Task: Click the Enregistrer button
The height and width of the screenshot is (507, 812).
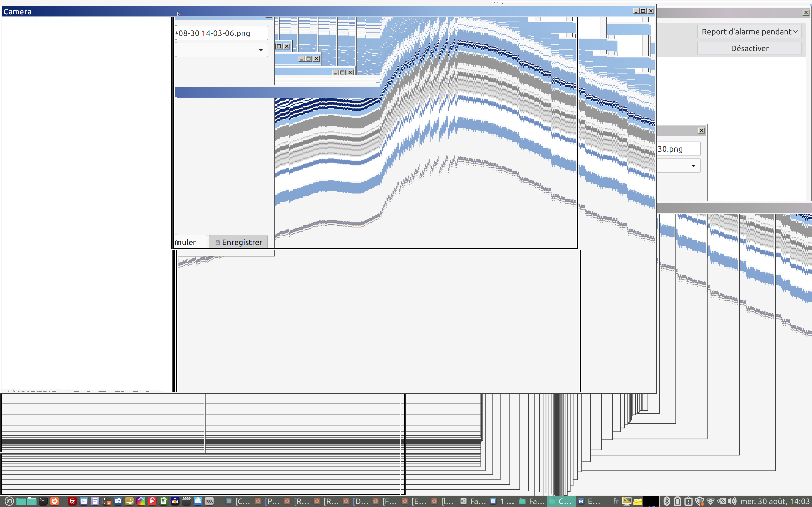Action: [x=238, y=242]
